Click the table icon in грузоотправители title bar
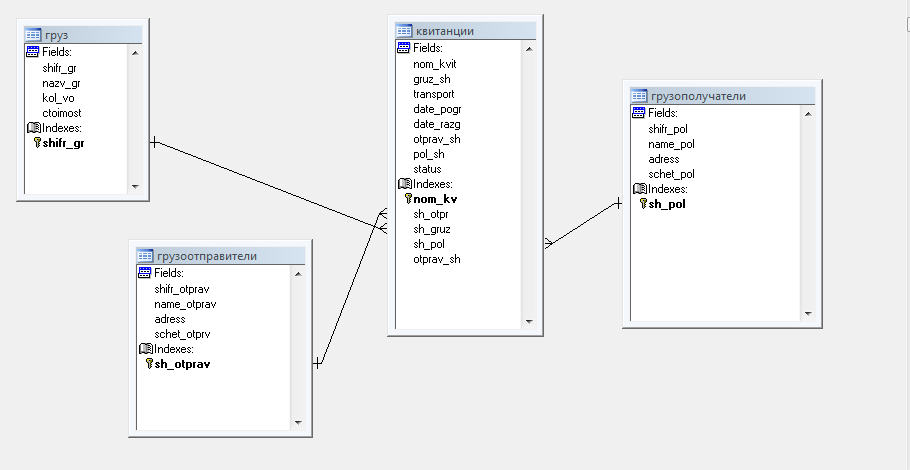Viewport: 910px width, 470px height. [145, 256]
